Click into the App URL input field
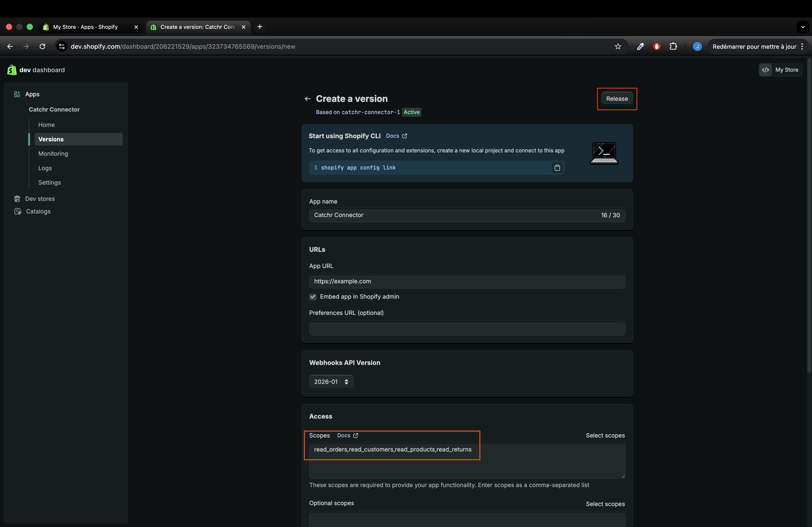Viewport: 812px width, 527px height. click(467, 281)
